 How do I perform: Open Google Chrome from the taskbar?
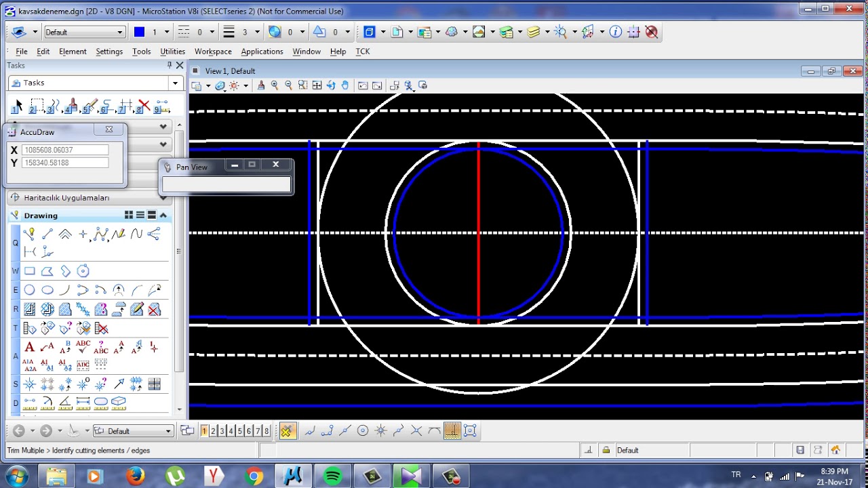click(254, 476)
